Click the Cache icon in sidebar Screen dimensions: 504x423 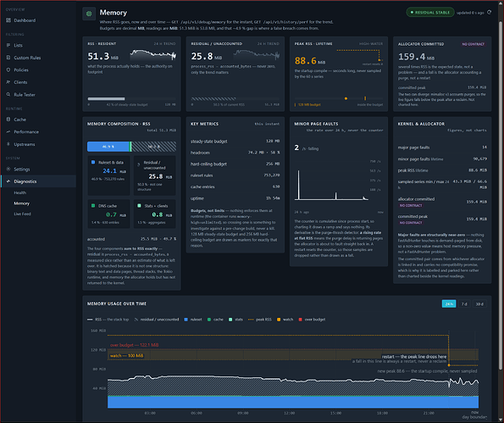tap(8, 120)
